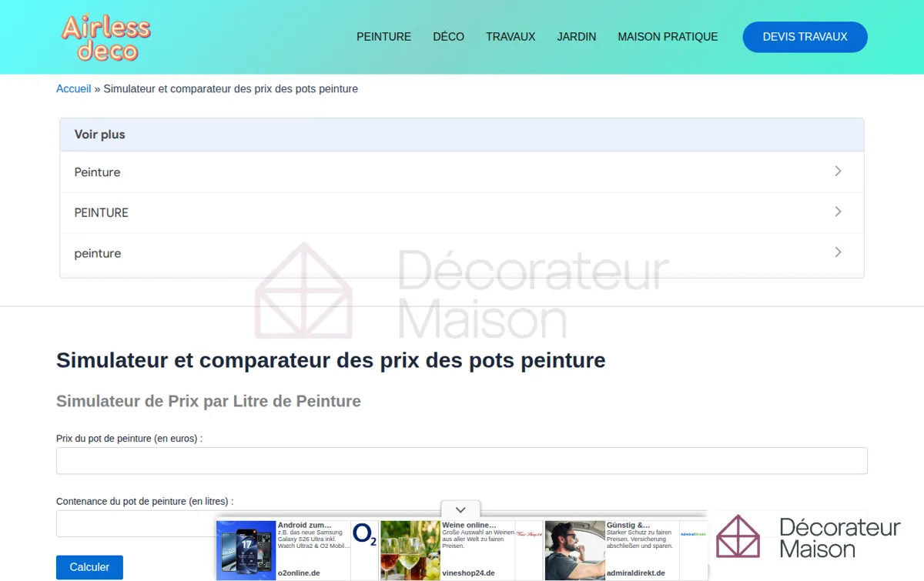
Task: Expand chevron on uppercase 'PEINTURE' row
Action: [x=838, y=212]
